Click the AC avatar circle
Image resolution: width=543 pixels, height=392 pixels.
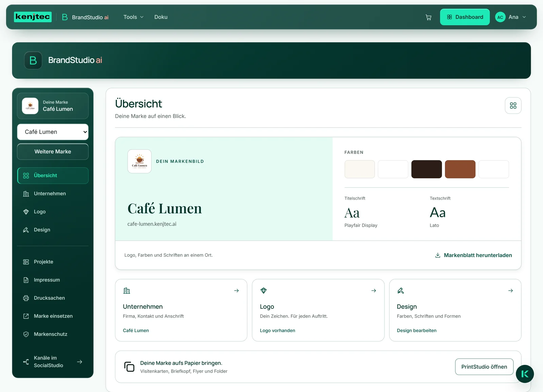pyautogui.click(x=500, y=17)
